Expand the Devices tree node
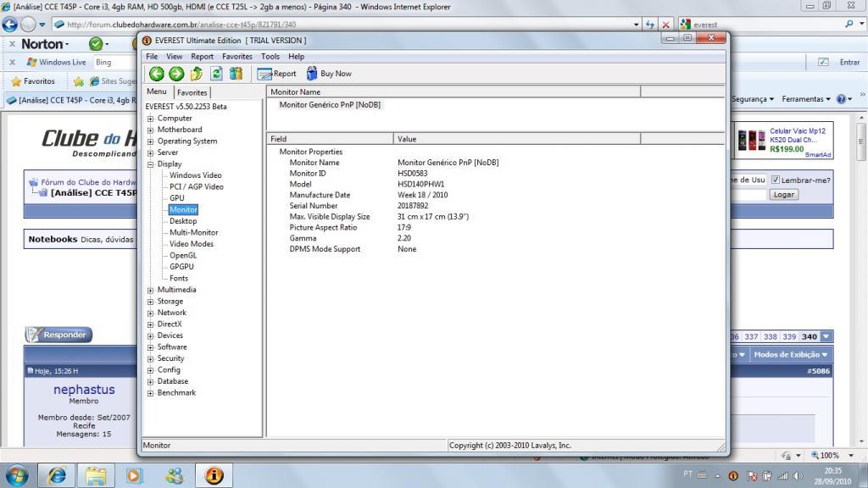This screenshot has width=868, height=488. coord(151,335)
